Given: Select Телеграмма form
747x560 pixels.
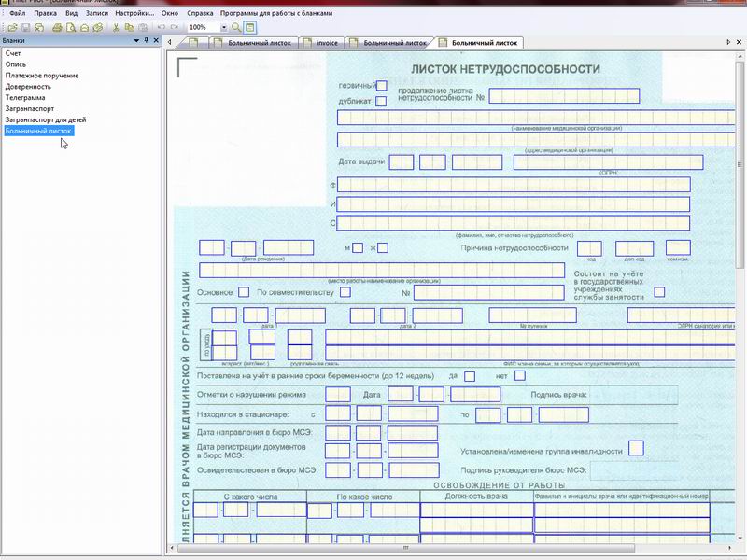Looking at the screenshot, I should (25, 98).
